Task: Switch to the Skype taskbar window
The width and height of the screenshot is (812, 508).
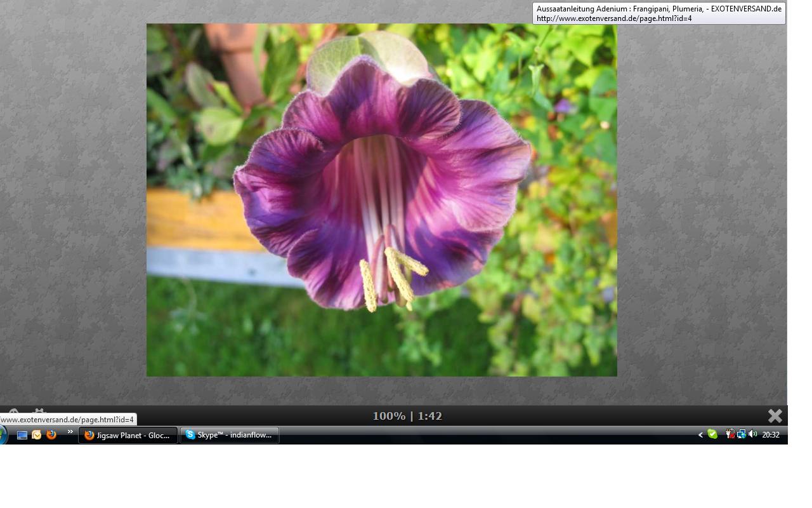Action: click(x=229, y=435)
